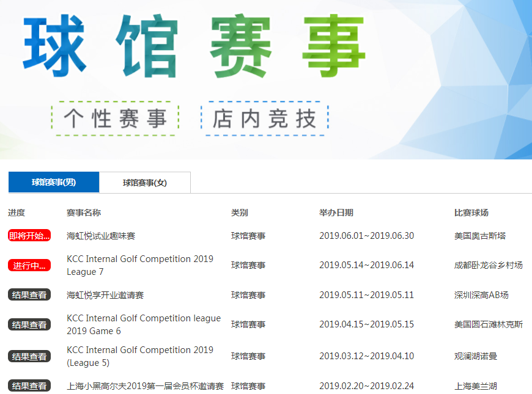The image size is (532, 394).
Task: Switch to the 球馆赛事(男) tab
Action: point(54,182)
